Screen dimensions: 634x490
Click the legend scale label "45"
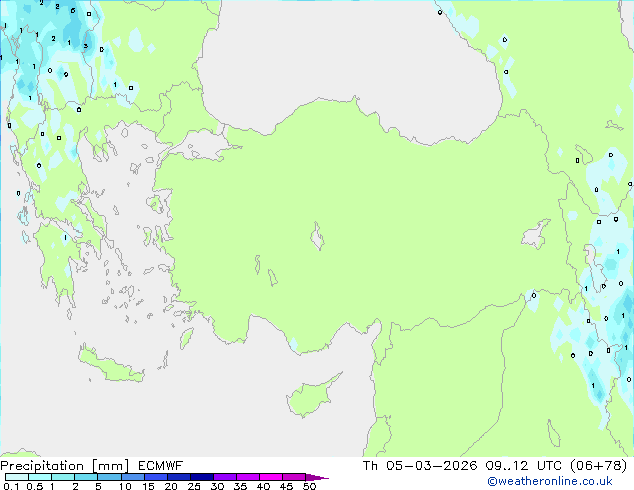[286, 486]
